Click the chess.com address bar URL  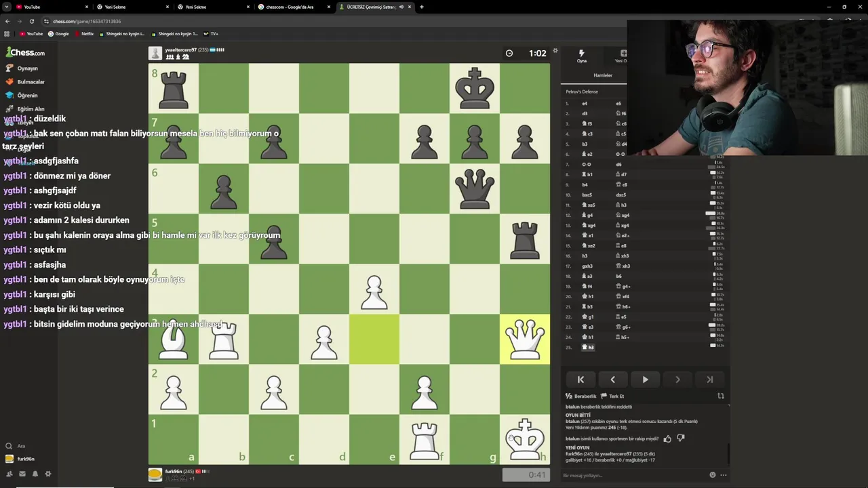[87, 21]
